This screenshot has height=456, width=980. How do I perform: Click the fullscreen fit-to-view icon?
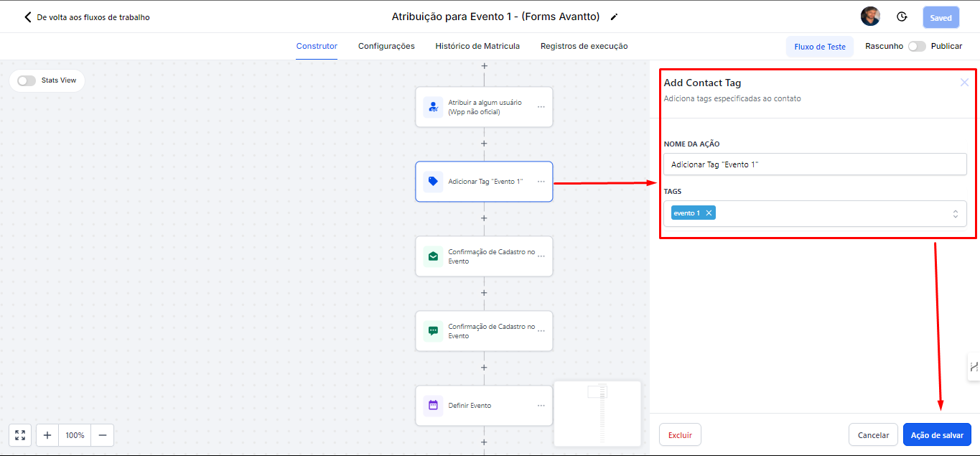coord(20,435)
